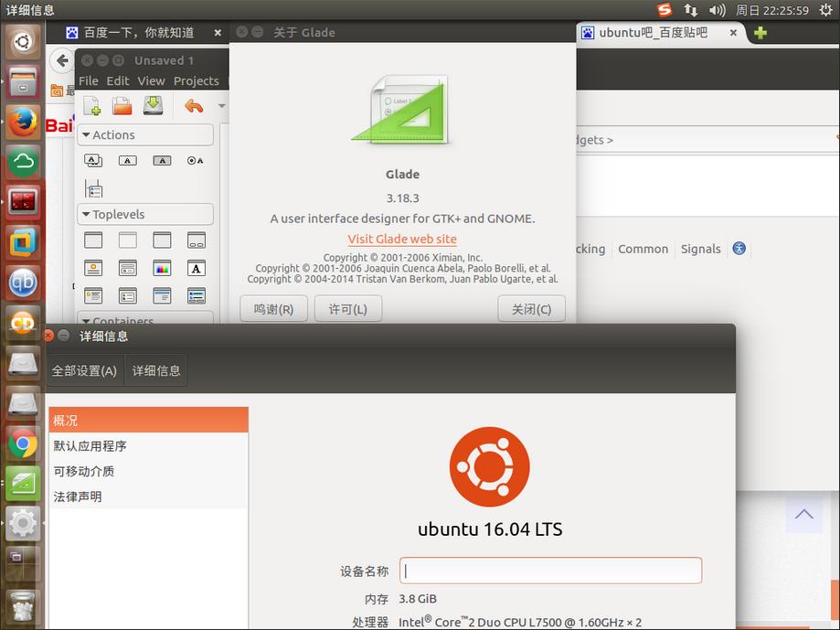
Task: Click the New project icon in Glade toolbar
Action: (92, 105)
